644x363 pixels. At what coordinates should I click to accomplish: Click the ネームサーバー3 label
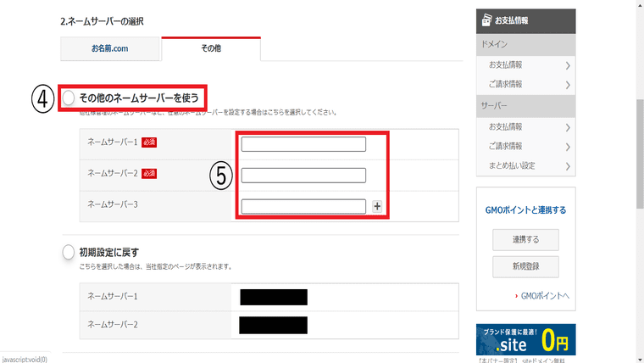point(113,204)
